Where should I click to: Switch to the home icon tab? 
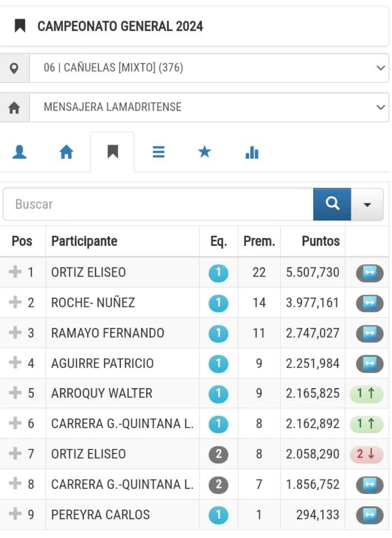[x=67, y=152]
